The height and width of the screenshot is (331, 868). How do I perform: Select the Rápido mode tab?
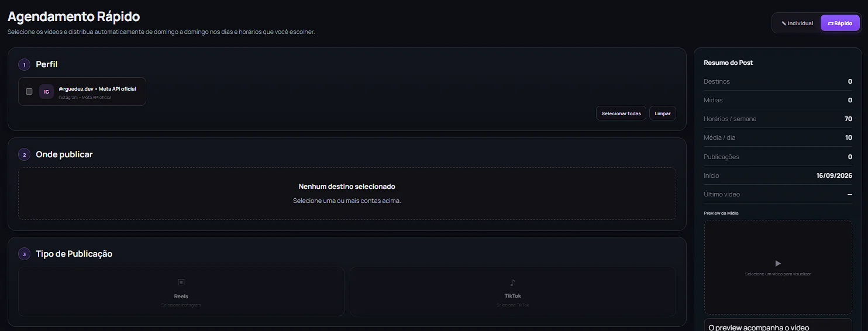coord(840,23)
